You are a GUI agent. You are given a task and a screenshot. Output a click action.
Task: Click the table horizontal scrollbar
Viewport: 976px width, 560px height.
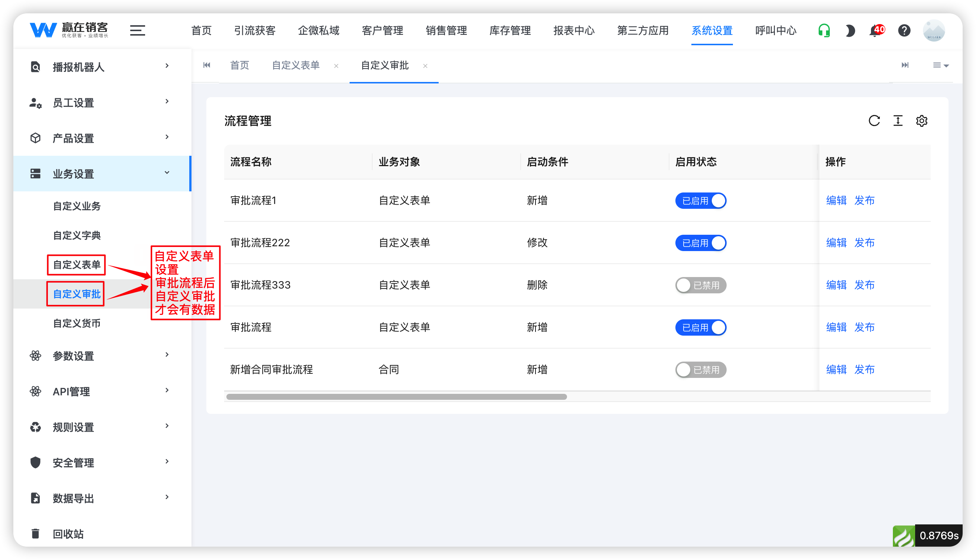(x=396, y=397)
